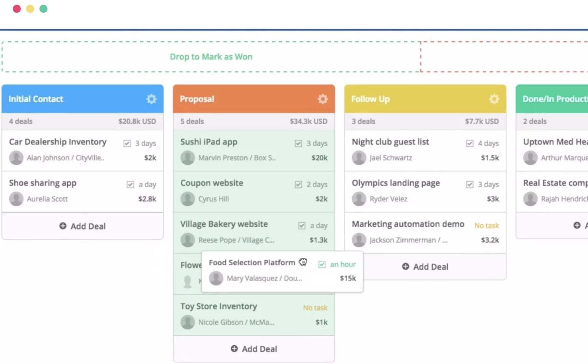The width and height of the screenshot is (588, 364).
Task: Open the Shoe sharing app deal
Action: 43,183
